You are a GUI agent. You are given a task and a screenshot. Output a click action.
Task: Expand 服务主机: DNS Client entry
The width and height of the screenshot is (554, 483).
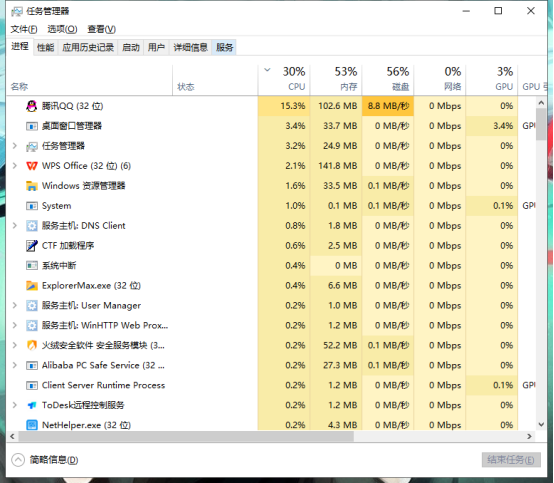pos(15,225)
